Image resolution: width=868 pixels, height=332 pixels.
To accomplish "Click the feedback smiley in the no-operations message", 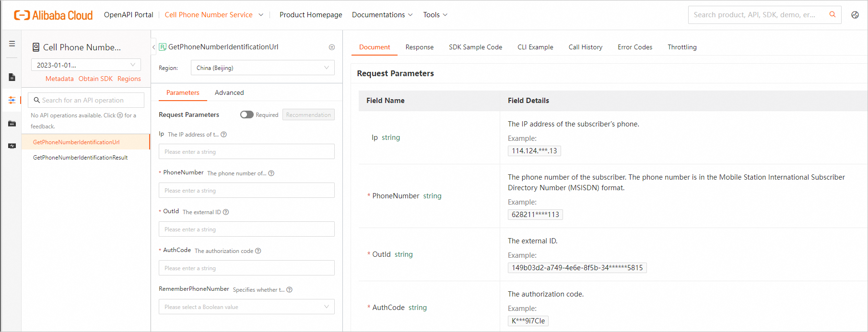I will 120,115.
